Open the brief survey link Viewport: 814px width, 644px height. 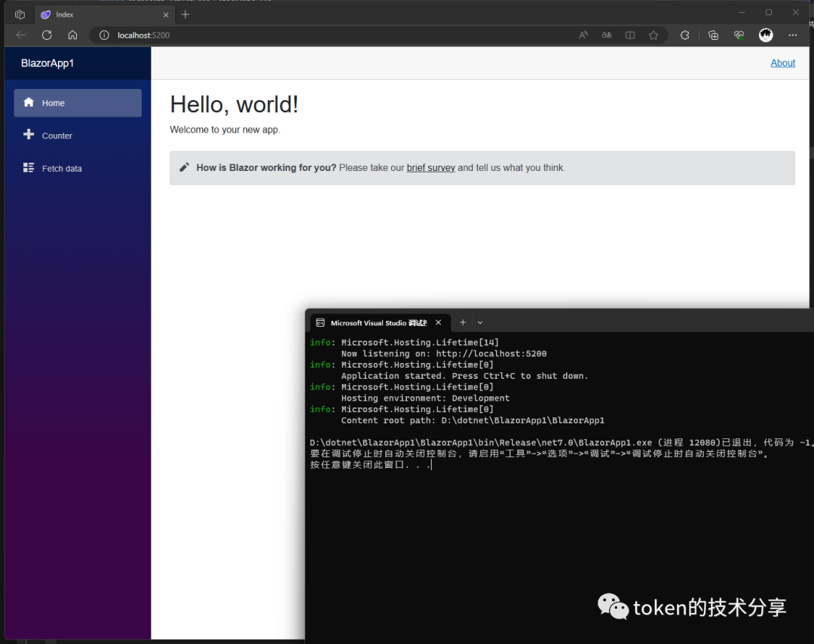pyautogui.click(x=431, y=168)
